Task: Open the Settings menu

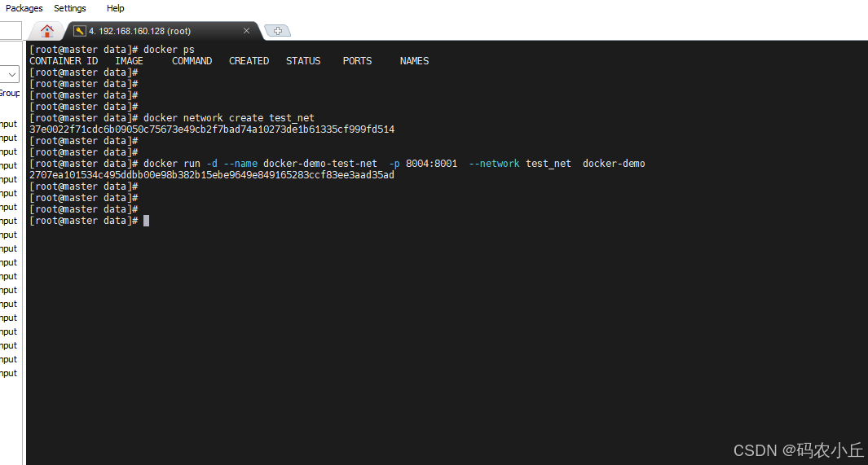Action: point(70,8)
